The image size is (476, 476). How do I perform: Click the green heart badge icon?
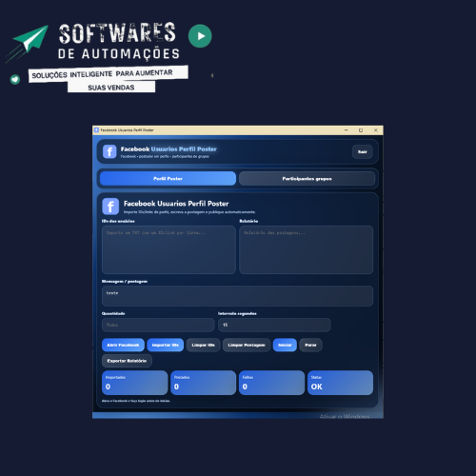coord(15,79)
